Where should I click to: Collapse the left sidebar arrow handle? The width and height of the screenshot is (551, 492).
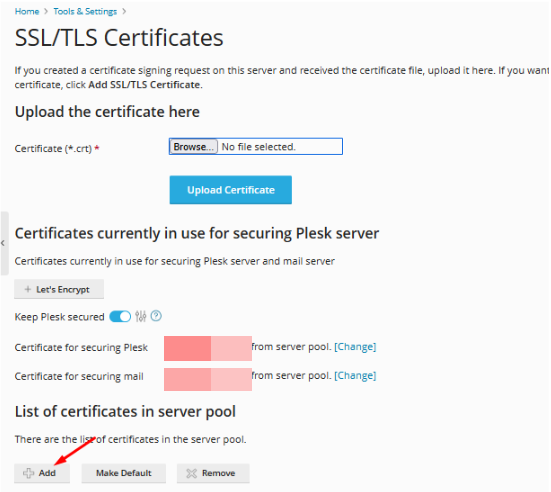tap(4, 243)
